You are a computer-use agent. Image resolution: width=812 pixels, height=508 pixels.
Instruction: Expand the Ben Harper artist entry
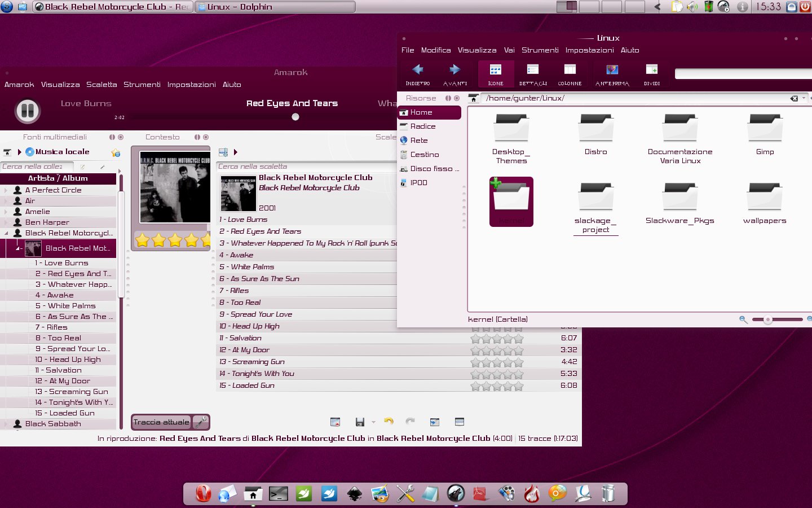(x=7, y=222)
